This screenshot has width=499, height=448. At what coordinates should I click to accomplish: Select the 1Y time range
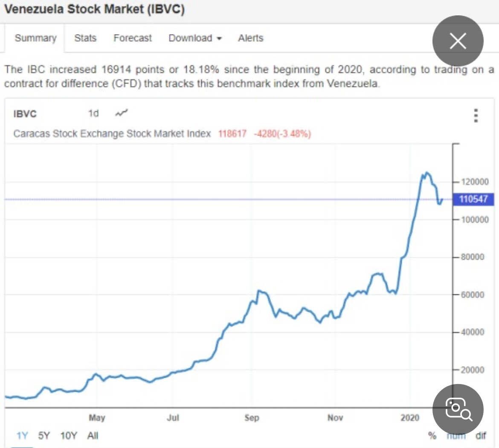(x=22, y=436)
